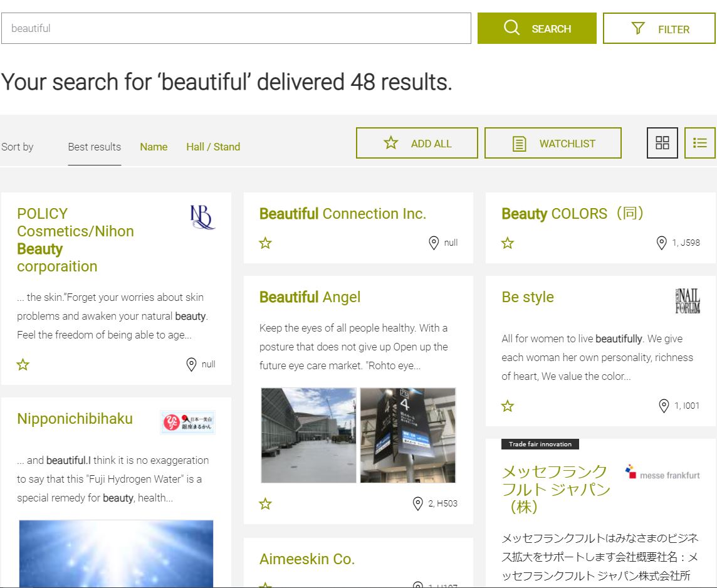Click the Be style description text

click(597, 357)
